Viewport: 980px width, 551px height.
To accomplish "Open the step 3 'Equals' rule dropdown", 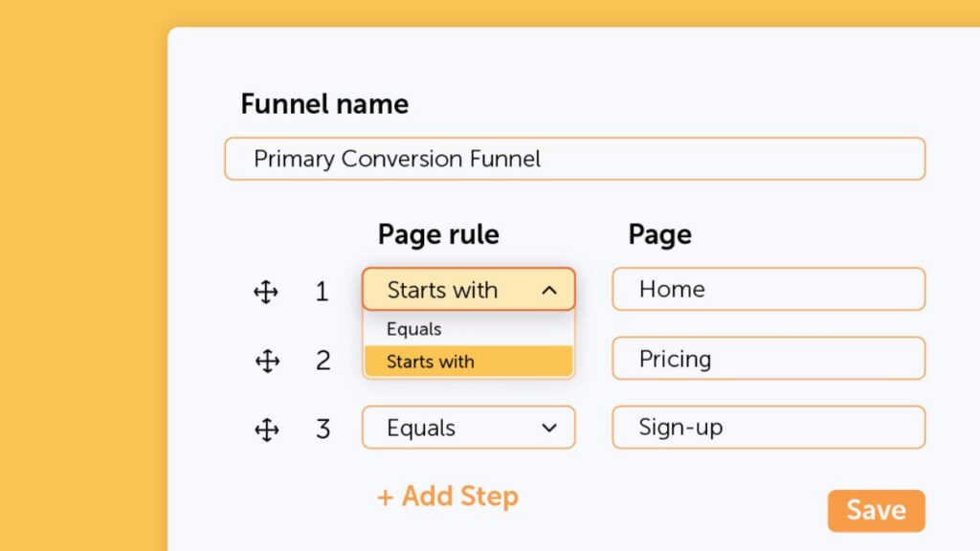I will [x=468, y=428].
